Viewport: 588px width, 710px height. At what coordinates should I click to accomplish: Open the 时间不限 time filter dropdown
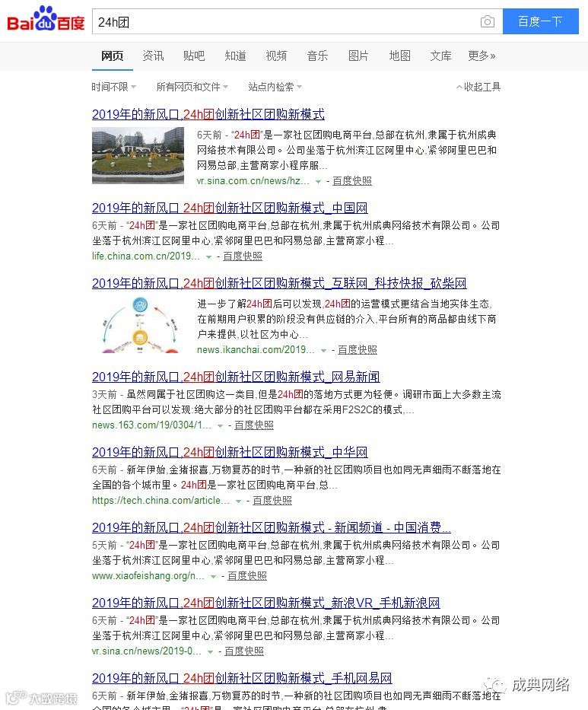113,87
